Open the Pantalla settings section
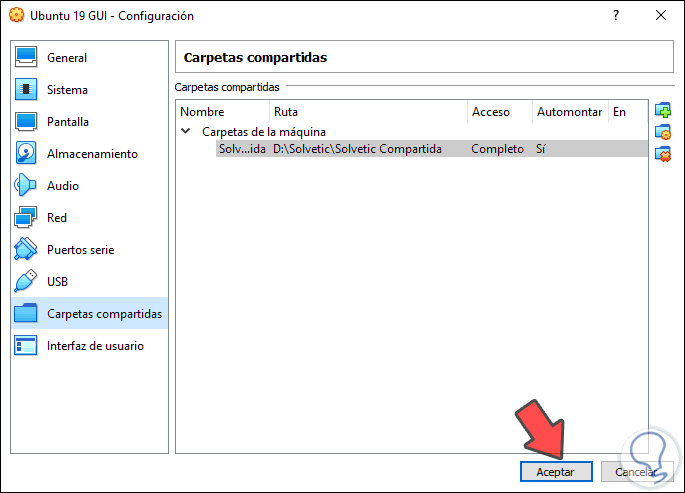 [x=67, y=122]
